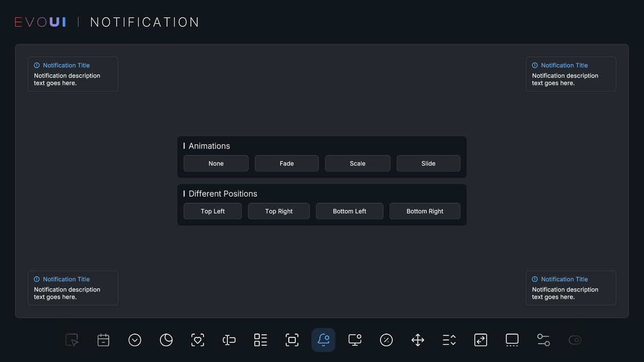Expand the list layout component icon

[260, 339]
